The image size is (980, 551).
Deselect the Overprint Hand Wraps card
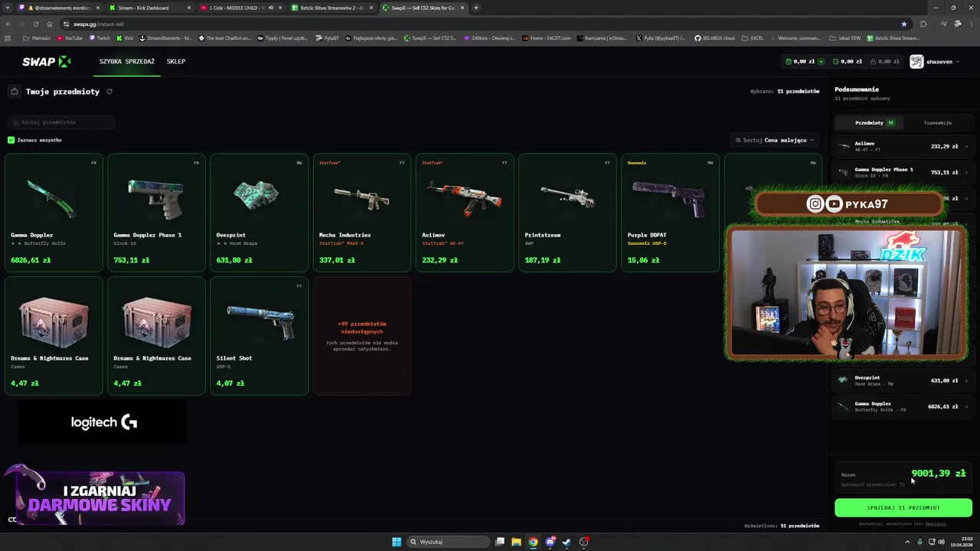click(x=259, y=213)
